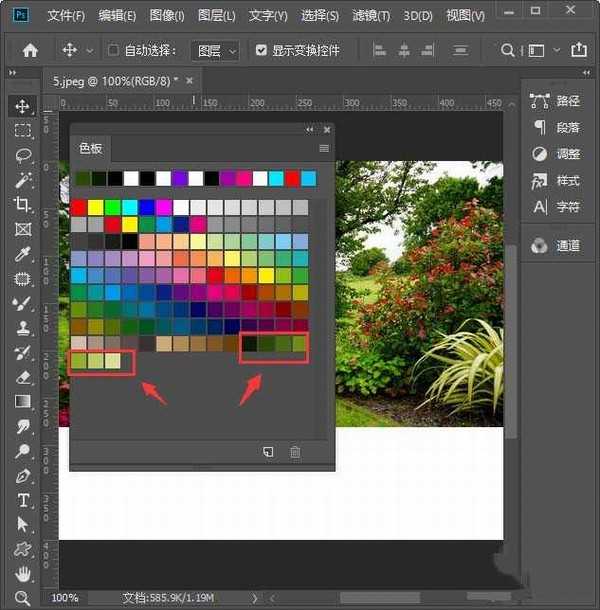Select the Eraser tool
This screenshot has width=600, height=610.
pyautogui.click(x=22, y=377)
